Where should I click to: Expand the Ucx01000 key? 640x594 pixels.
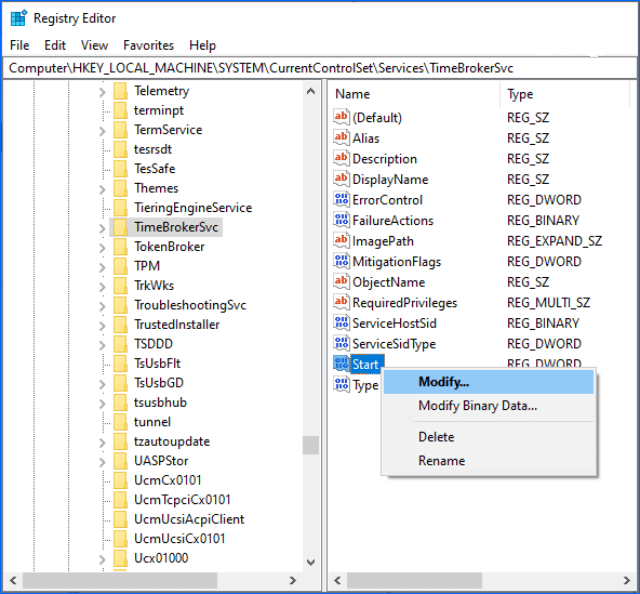coord(102,559)
